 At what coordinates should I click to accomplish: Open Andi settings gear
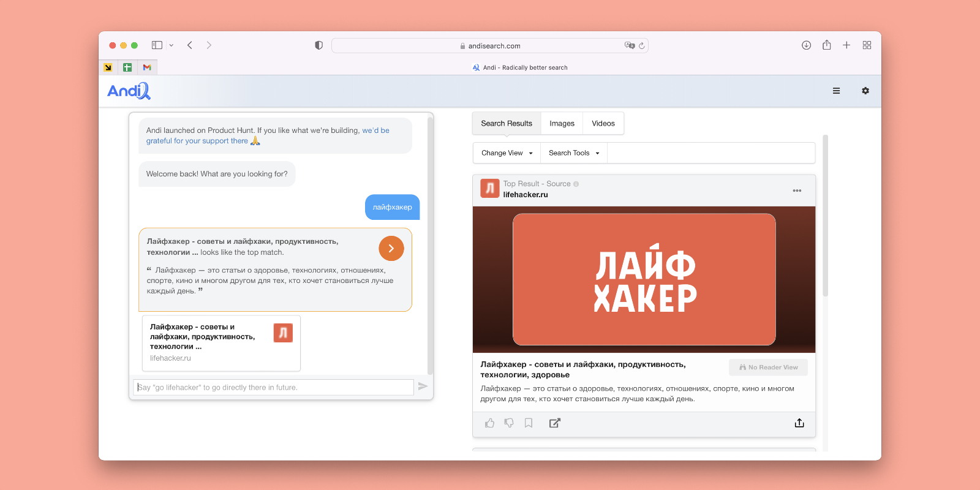(865, 91)
